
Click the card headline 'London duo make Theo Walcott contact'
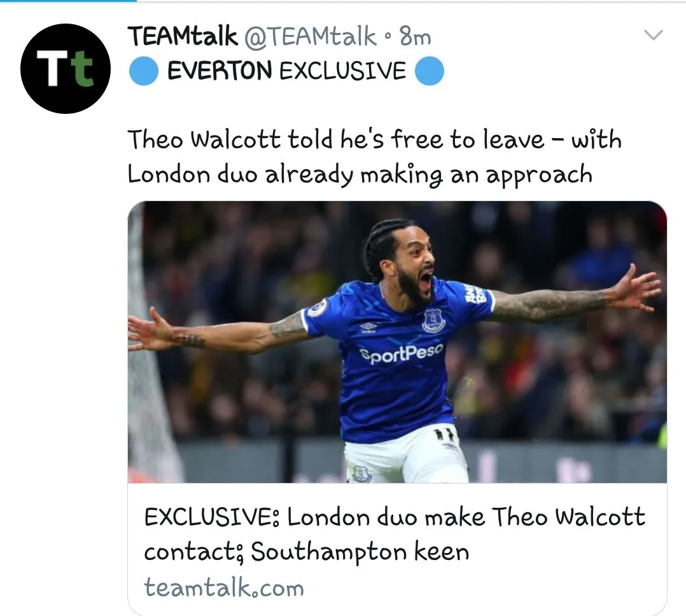point(395,534)
